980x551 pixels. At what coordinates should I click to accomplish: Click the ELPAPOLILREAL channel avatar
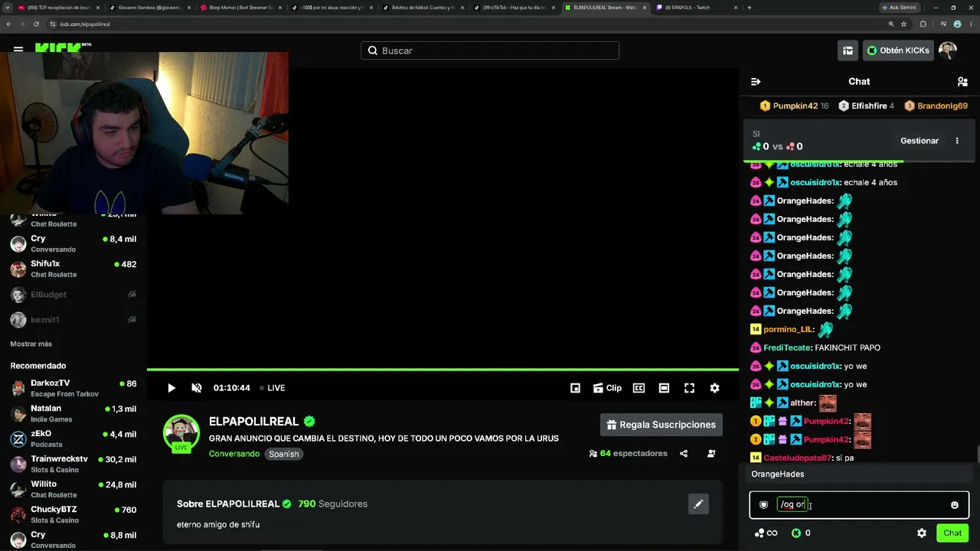click(x=181, y=433)
